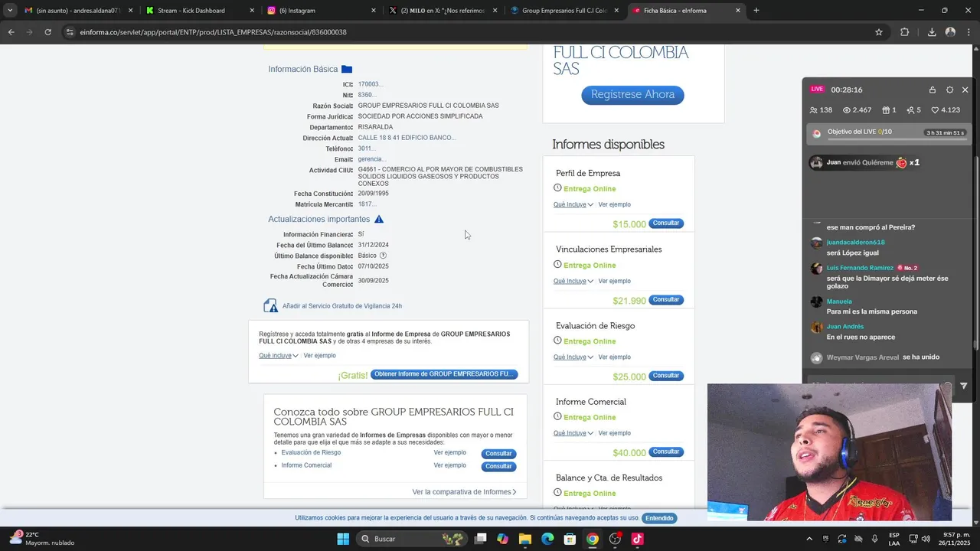The image size is (980, 551).
Task: Open the Chrome profile avatar
Action: coord(950,32)
